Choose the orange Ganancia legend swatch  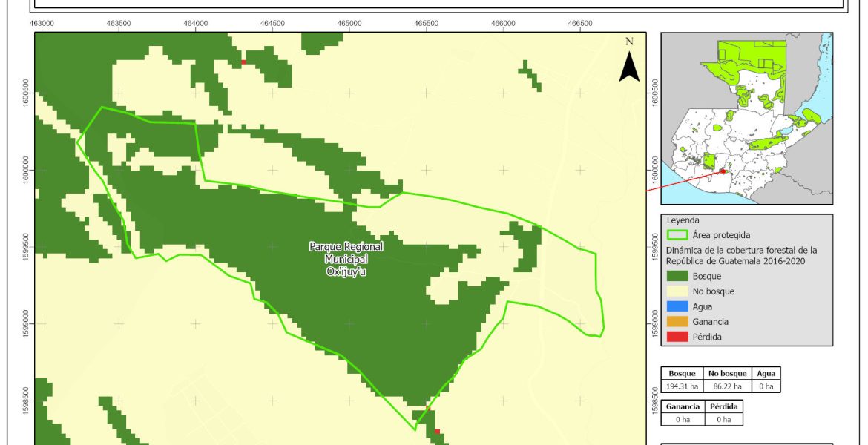[x=677, y=322]
